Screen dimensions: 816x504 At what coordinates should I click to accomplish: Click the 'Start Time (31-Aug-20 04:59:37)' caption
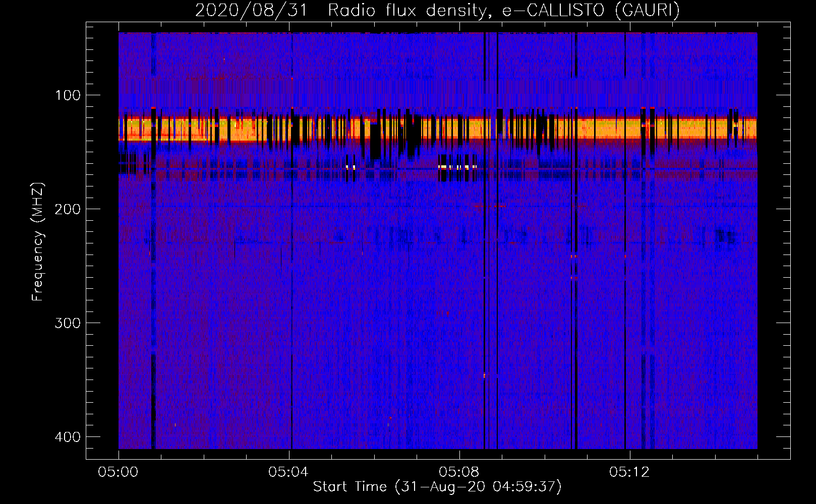click(x=437, y=487)
